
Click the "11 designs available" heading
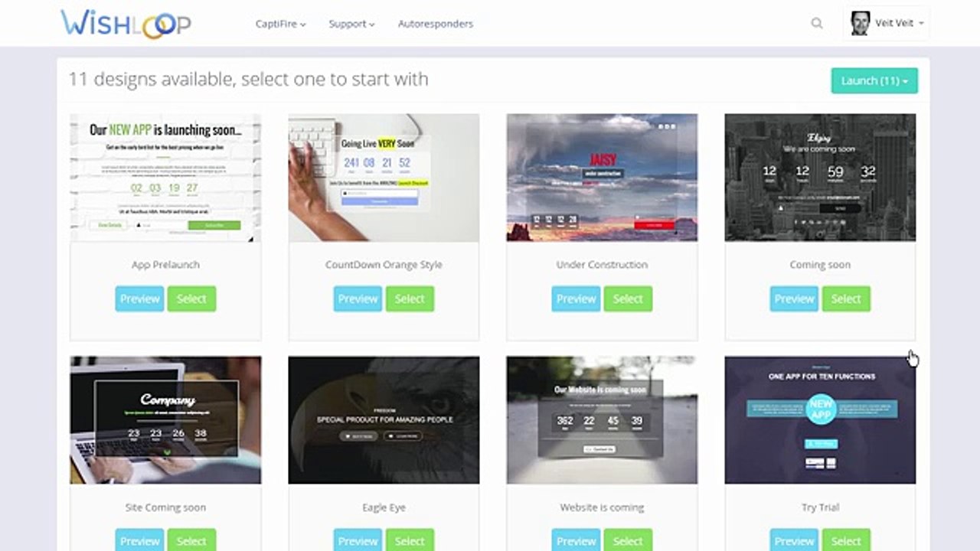tap(248, 79)
